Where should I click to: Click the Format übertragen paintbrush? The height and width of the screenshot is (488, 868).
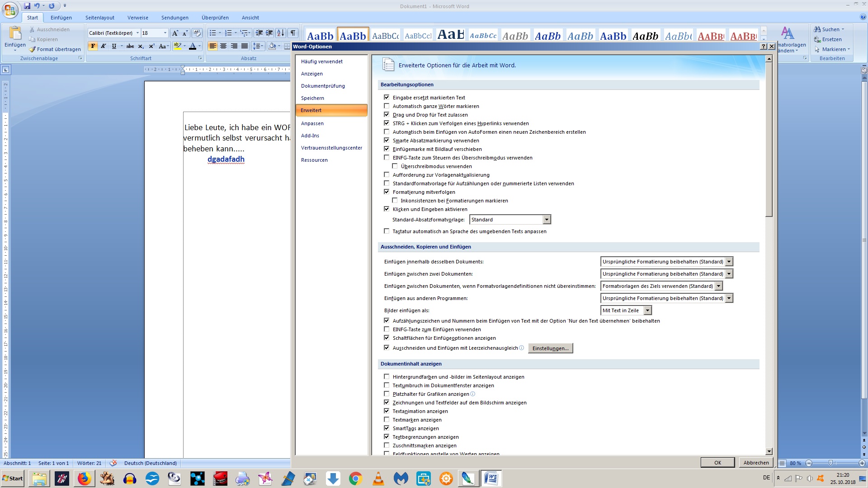(x=55, y=49)
